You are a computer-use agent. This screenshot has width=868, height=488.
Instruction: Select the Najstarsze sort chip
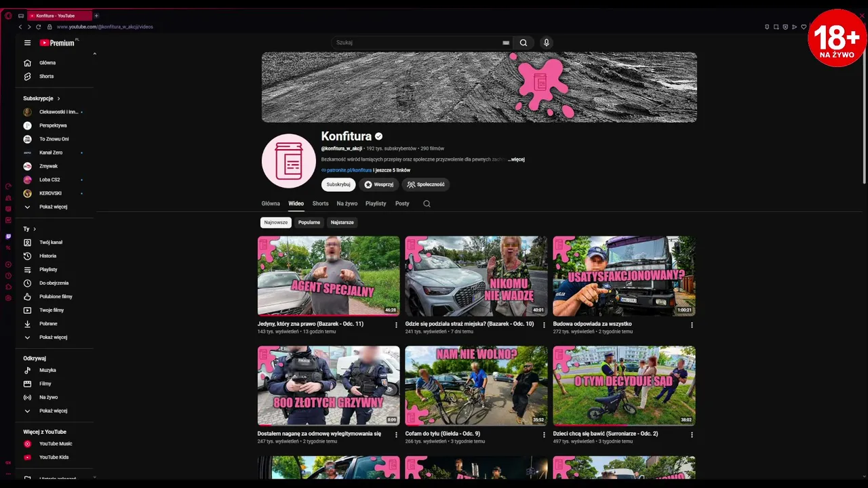pyautogui.click(x=342, y=222)
